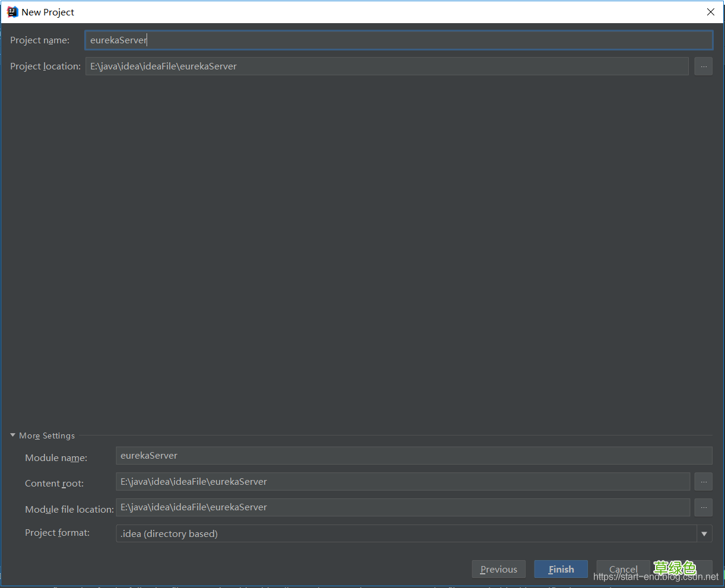Click the Module file location field
This screenshot has width=725, height=588.
pos(403,507)
